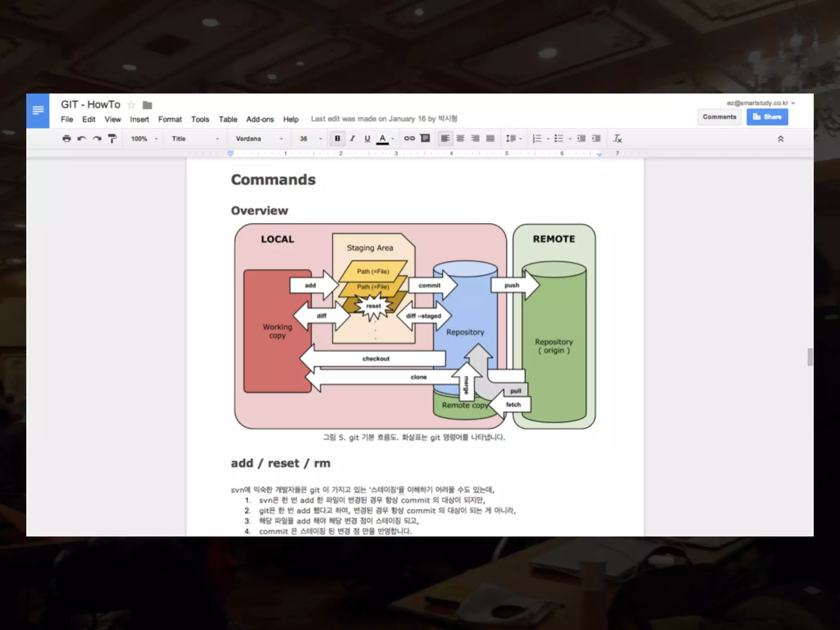The width and height of the screenshot is (840, 630).
Task: Toggle Italic formatting
Action: pos(352,139)
